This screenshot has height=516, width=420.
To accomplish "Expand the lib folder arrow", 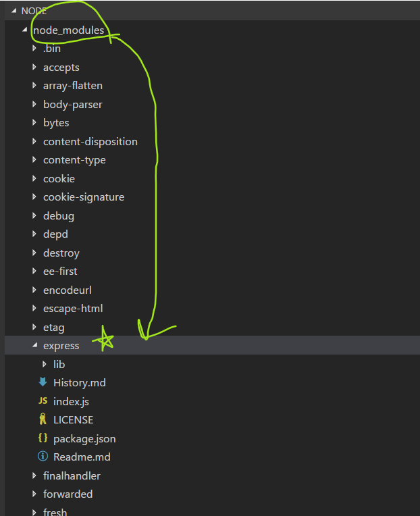I will [45, 364].
